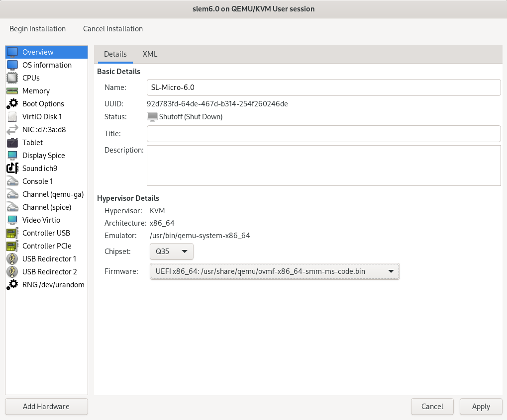Image resolution: width=507 pixels, height=420 pixels.
Task: Select the Details tab
Action: pos(115,54)
